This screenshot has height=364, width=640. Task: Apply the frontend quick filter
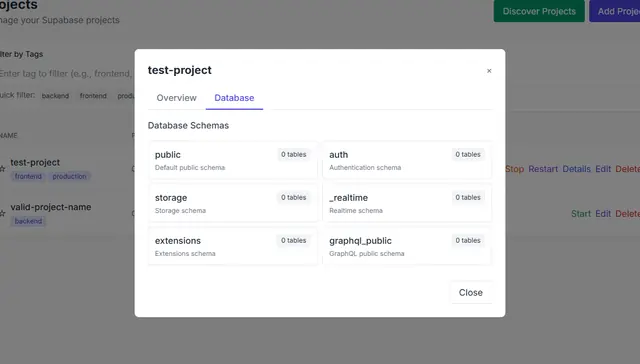[93, 96]
